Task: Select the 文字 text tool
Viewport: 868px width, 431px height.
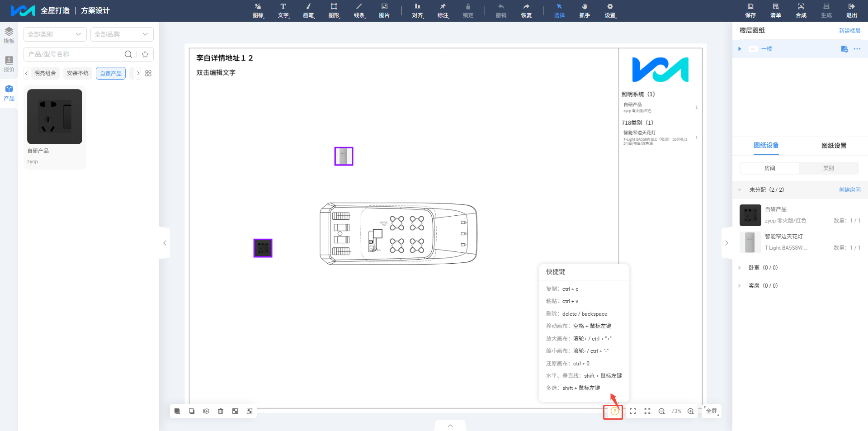Action: (x=283, y=10)
